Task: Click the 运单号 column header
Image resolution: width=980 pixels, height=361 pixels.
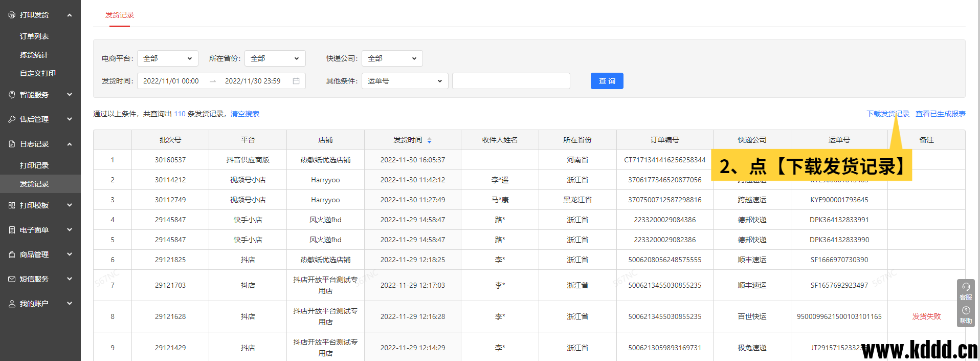Action: tap(839, 140)
